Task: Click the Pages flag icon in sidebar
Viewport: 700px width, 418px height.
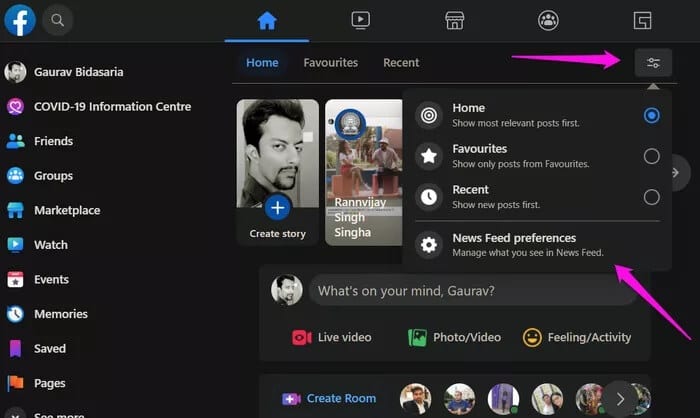Action: point(15,383)
